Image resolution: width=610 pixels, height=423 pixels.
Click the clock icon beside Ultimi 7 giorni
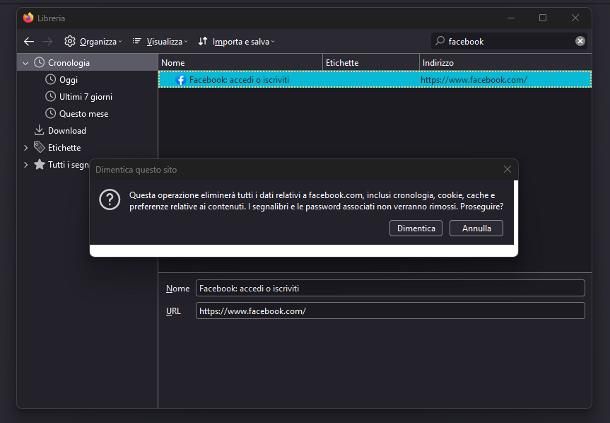point(51,97)
